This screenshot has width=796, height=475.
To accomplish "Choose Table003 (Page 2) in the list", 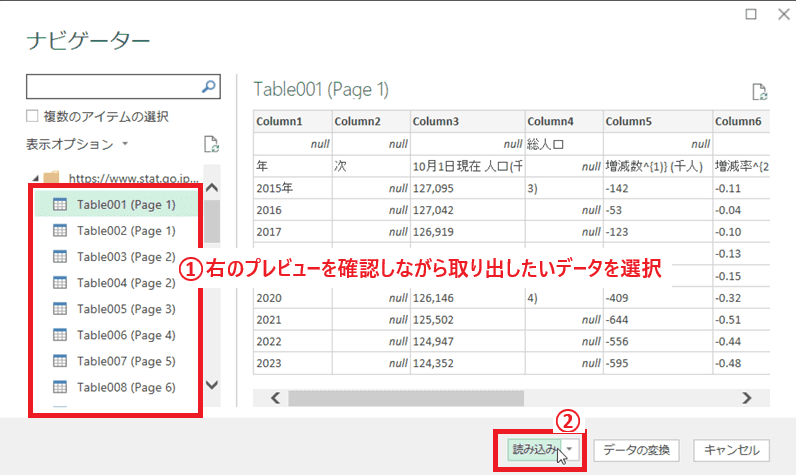I will click(125, 257).
